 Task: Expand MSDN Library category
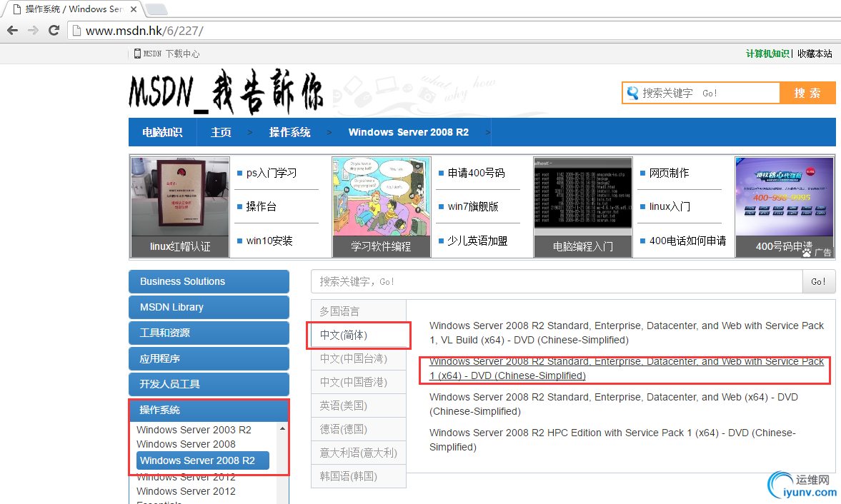(x=209, y=307)
